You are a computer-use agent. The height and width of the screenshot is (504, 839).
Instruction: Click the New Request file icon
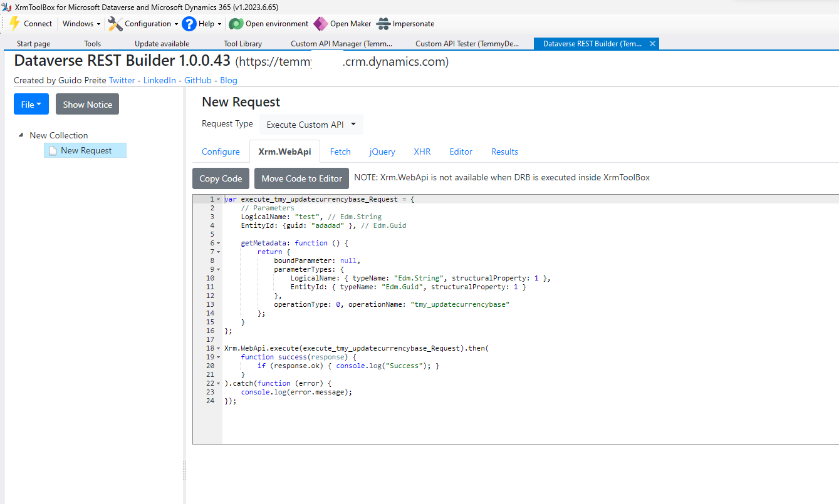(53, 150)
